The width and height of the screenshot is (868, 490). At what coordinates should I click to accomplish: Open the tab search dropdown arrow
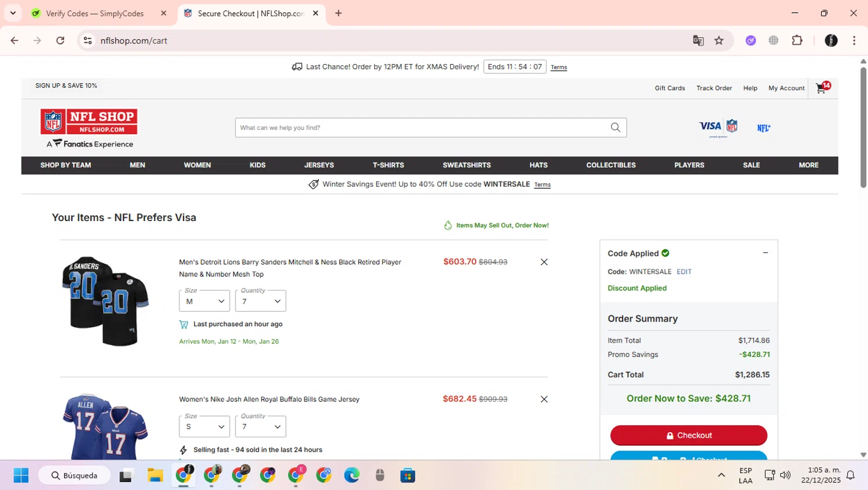pyautogui.click(x=13, y=13)
